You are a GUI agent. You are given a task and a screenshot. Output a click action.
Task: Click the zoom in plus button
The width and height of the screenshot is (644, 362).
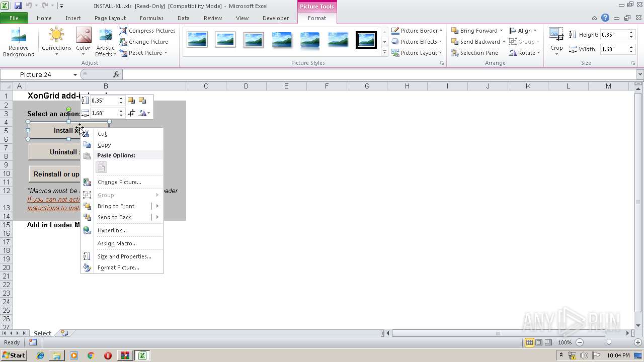[x=638, y=342]
